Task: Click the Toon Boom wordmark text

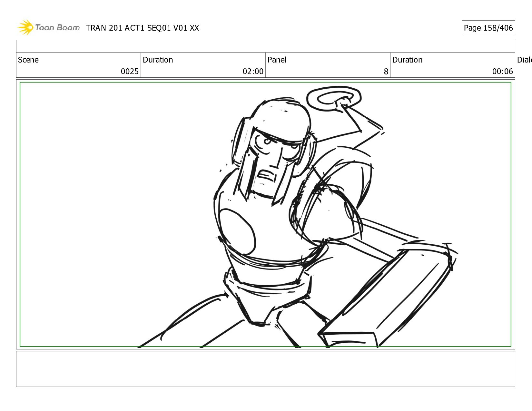Action: point(57,28)
